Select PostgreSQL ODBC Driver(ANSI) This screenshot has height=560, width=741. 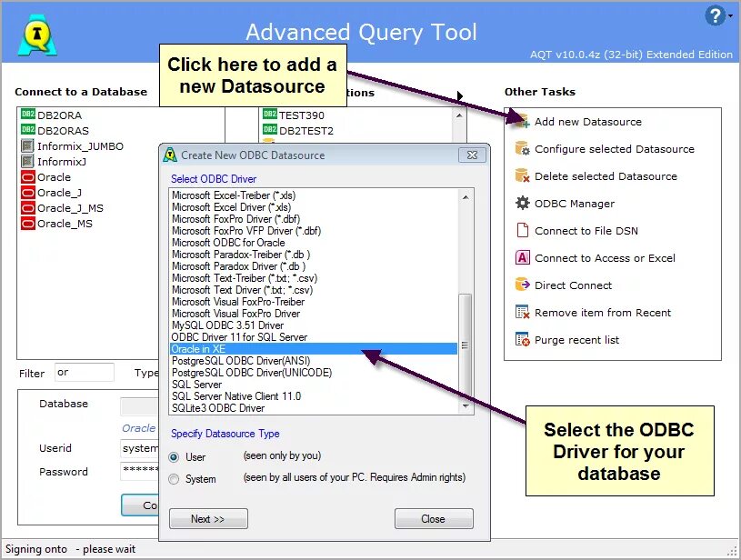point(314,361)
